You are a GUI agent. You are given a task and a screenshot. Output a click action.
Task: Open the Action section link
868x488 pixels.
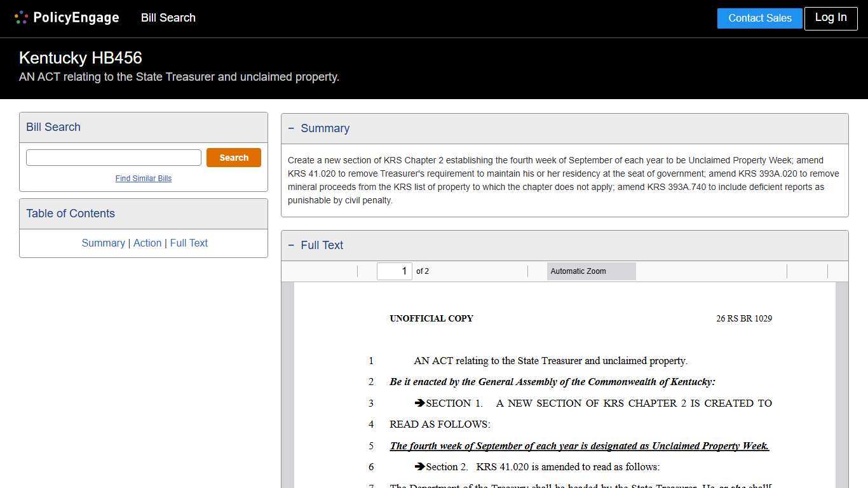pyautogui.click(x=147, y=243)
